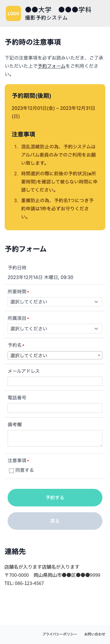The height and width of the screenshot is (644, 110).
Task: Follow the 予約フォーム underlined link
Action: pos(52,66)
